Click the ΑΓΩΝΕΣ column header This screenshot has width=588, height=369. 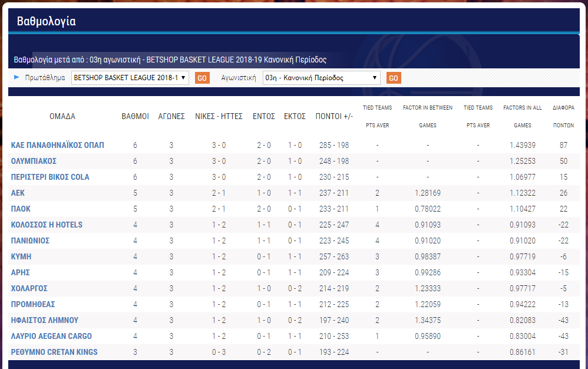171,117
